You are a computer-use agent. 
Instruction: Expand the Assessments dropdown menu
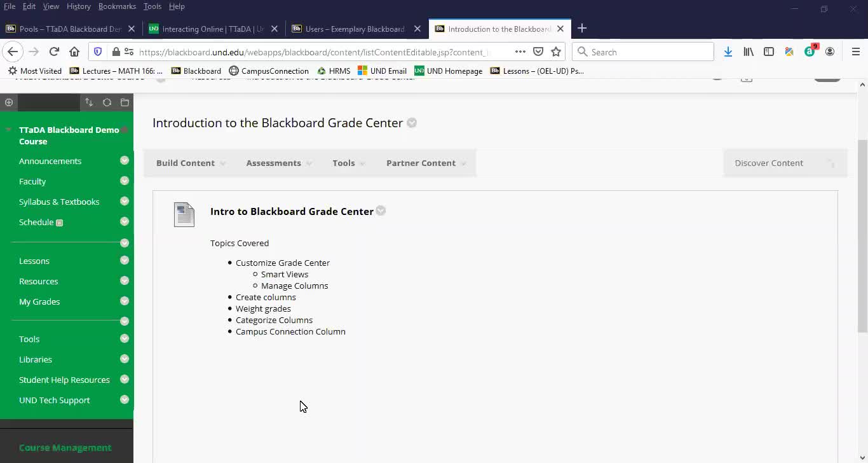coord(279,163)
